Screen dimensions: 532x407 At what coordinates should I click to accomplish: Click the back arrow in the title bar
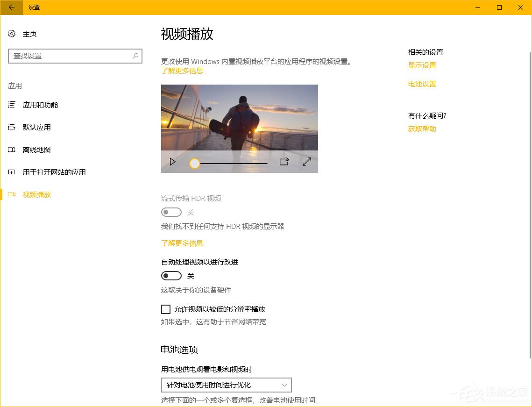(10, 7)
